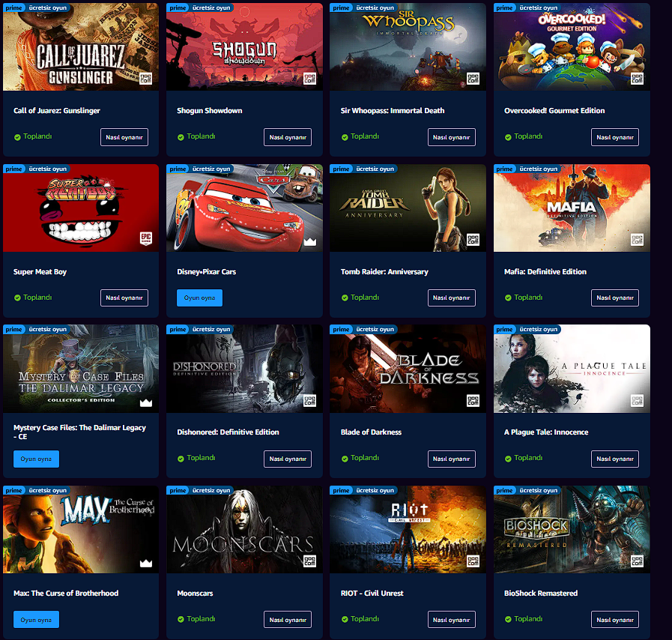The width and height of the screenshot is (672, 640).
Task: Click the Sir Whoopass: Immortal Death title
Action: tap(393, 111)
